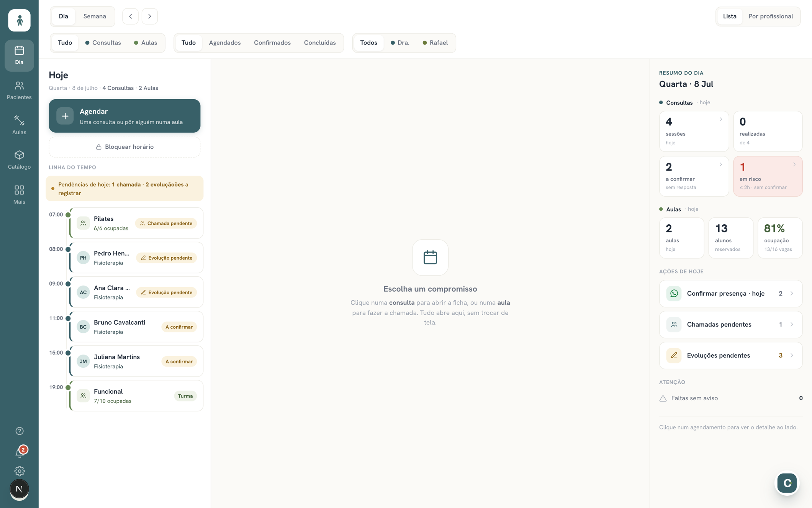Click the 19:00 timeline dot
The width and height of the screenshot is (812, 508).
tap(68, 387)
